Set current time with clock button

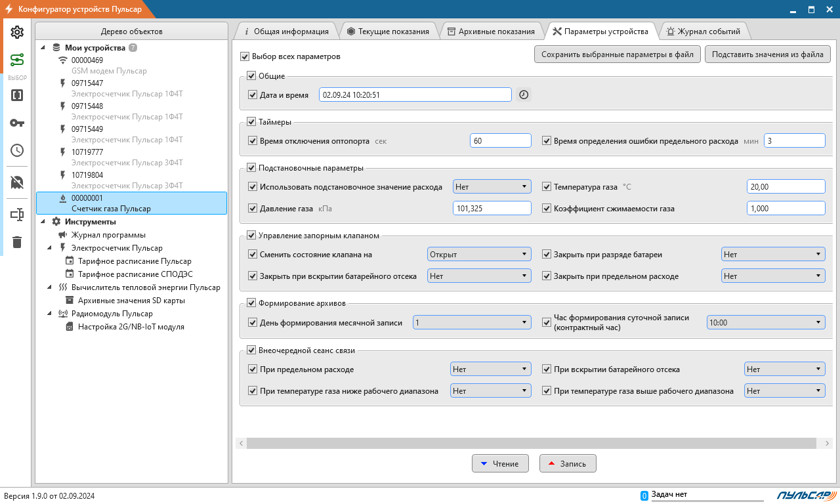523,94
